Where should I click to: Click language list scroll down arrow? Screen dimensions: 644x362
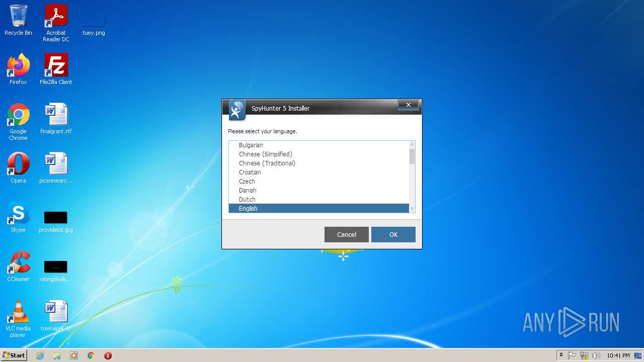(412, 209)
